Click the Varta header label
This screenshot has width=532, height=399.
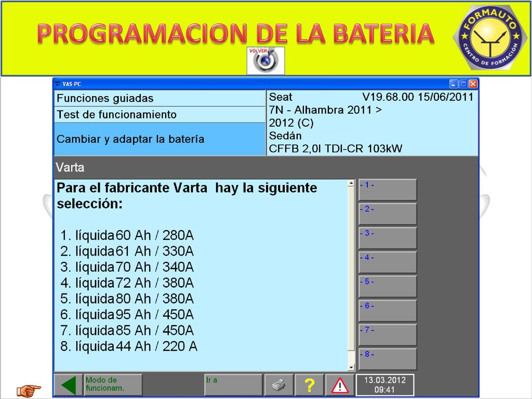coord(70,167)
